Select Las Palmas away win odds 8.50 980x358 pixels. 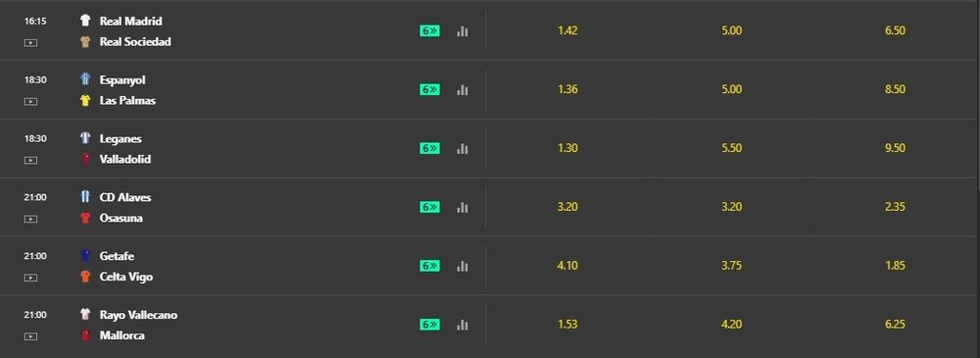click(895, 89)
